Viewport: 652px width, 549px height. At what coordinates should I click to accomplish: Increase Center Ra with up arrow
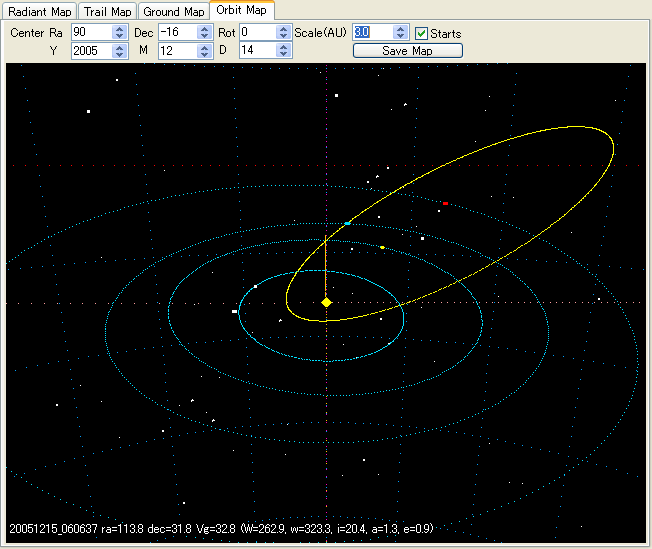point(120,29)
